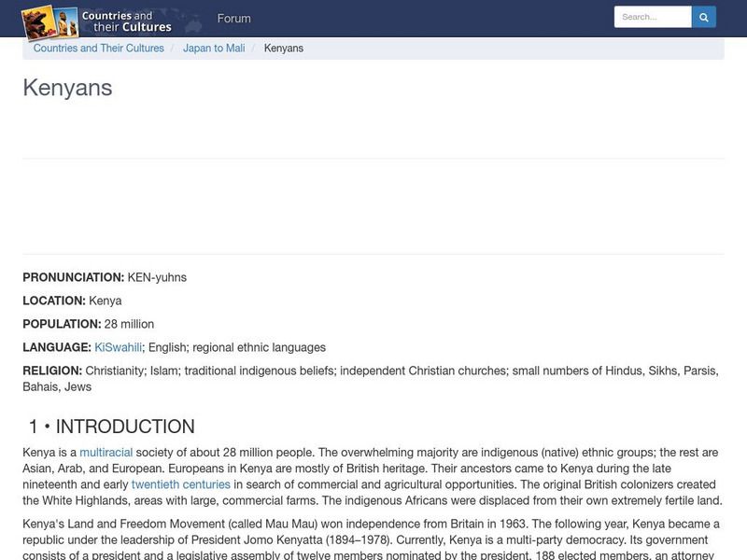Open the twentieth centuries link
The image size is (747, 560).
pyautogui.click(x=180, y=484)
